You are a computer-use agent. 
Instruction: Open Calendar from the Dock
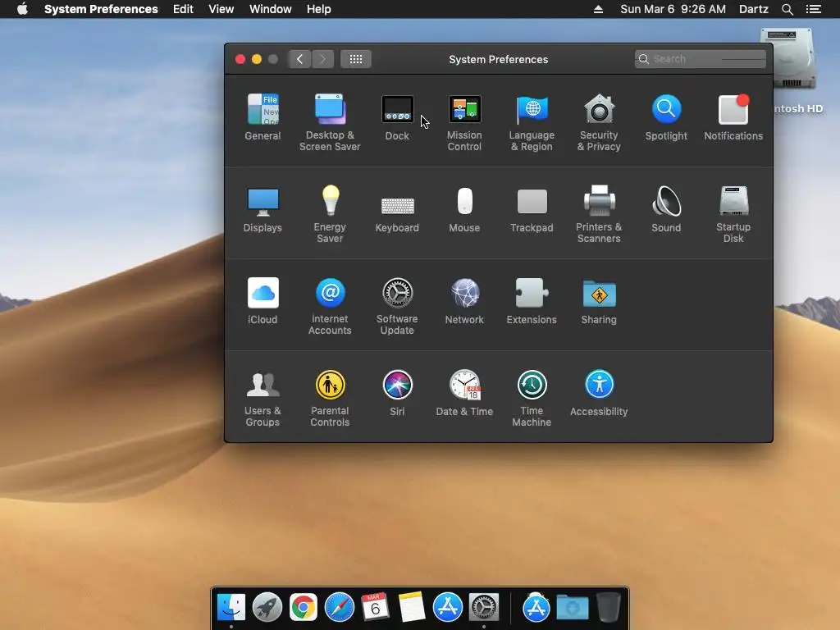click(375, 607)
